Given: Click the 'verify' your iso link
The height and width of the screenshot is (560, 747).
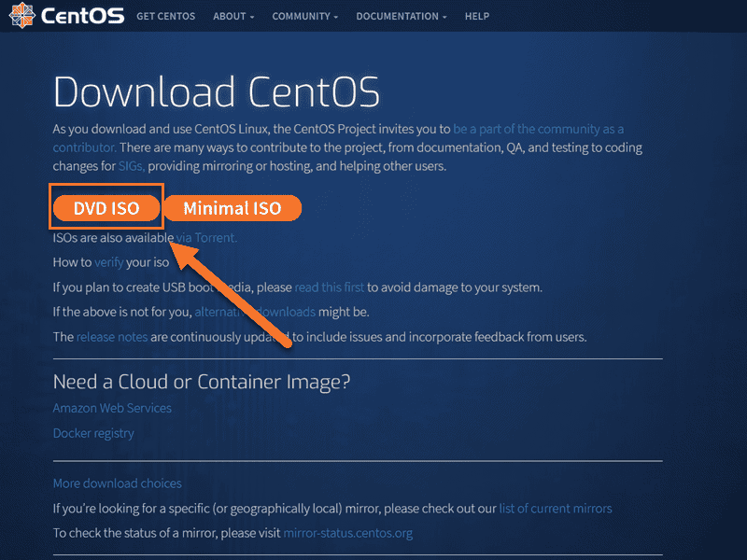Looking at the screenshot, I should [108, 262].
